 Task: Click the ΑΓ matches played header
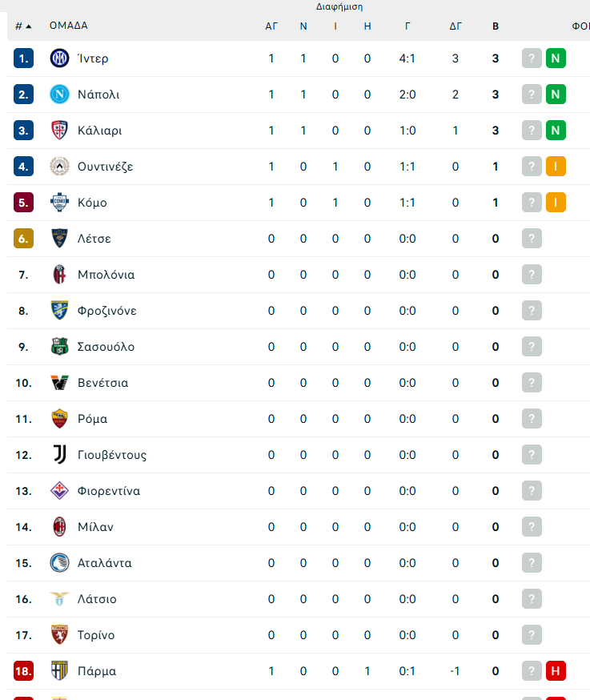click(x=271, y=26)
